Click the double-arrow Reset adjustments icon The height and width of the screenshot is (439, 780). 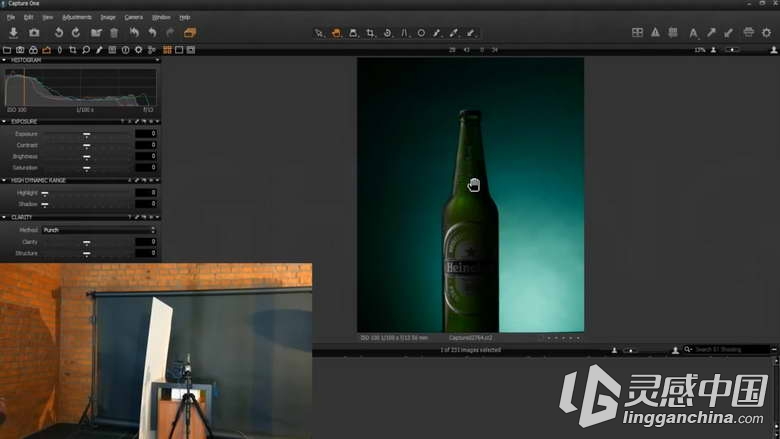click(x=134, y=33)
